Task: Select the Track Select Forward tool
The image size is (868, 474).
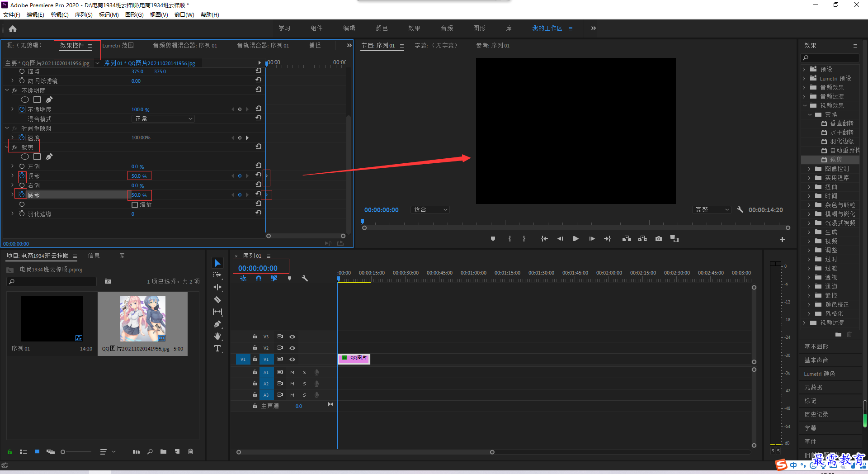Action: pyautogui.click(x=217, y=275)
